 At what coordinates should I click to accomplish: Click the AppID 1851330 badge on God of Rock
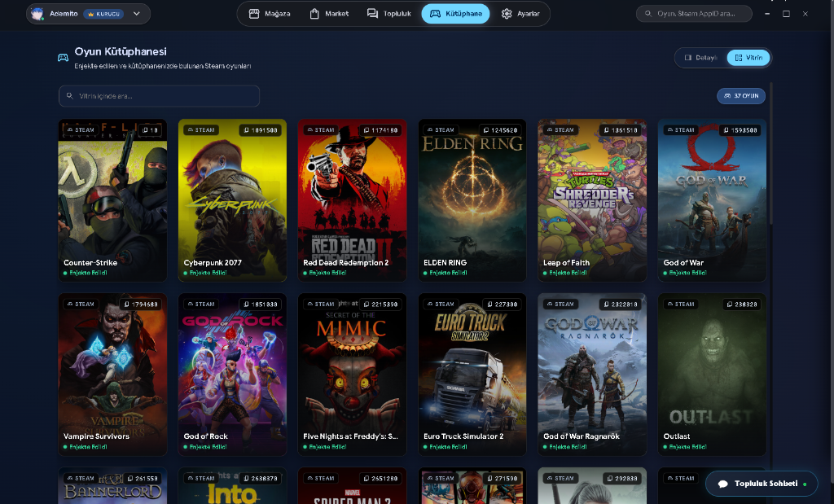pos(260,304)
